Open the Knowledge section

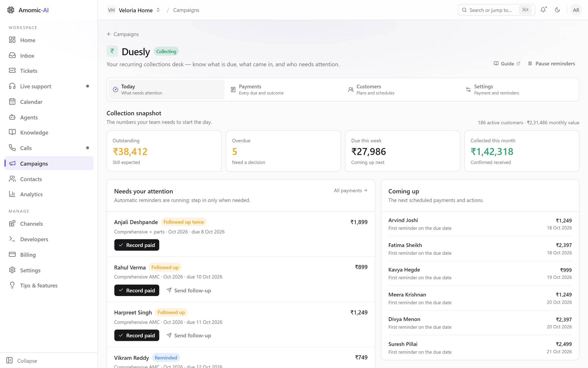pos(49,132)
